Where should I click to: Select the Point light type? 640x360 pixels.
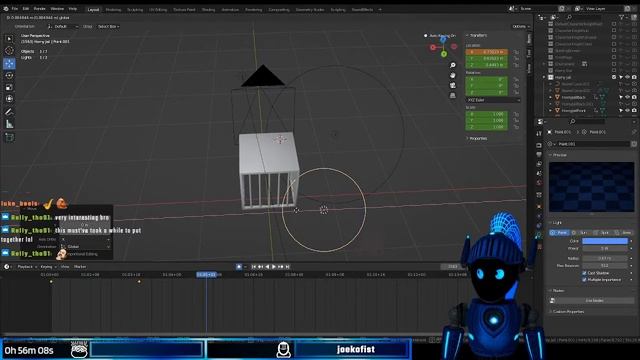point(559,233)
